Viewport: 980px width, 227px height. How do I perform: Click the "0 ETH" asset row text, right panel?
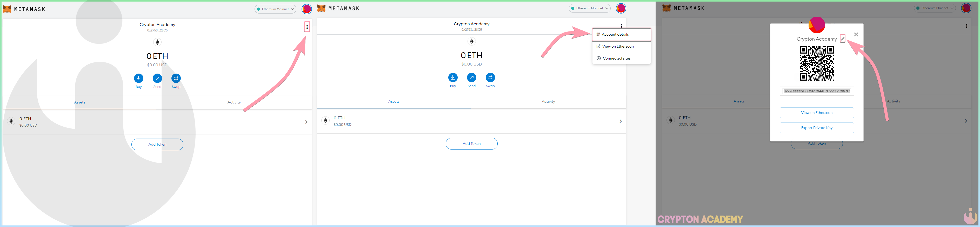[x=684, y=118]
